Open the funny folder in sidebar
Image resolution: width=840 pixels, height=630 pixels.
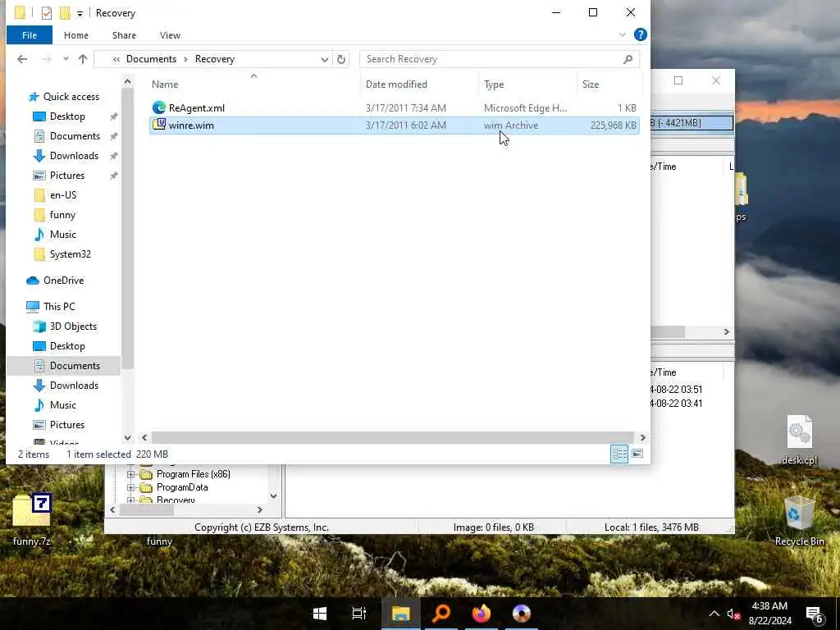[x=62, y=215]
